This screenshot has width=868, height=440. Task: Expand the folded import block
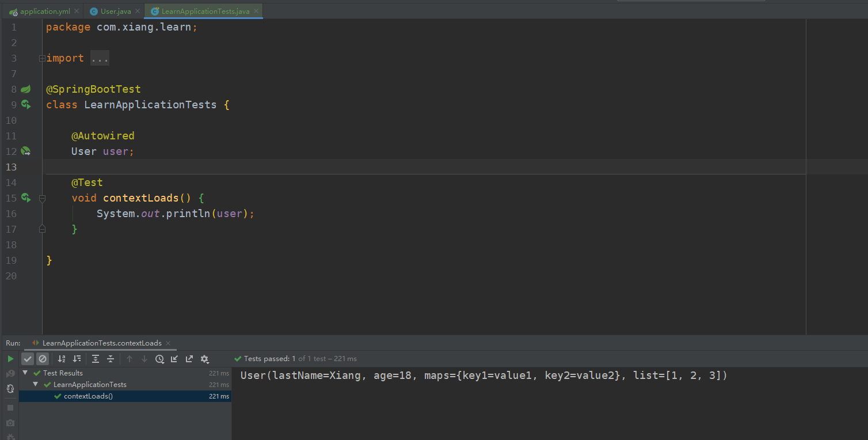click(42, 58)
